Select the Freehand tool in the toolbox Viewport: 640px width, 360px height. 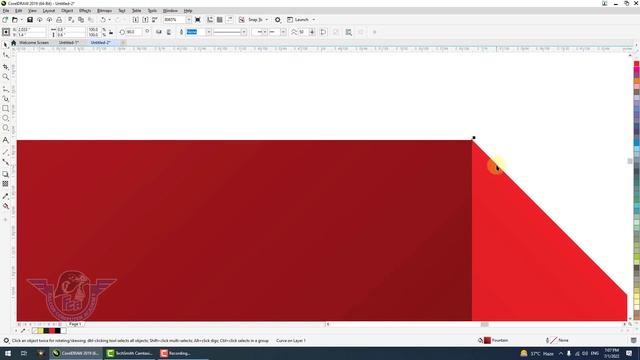tap(6, 89)
